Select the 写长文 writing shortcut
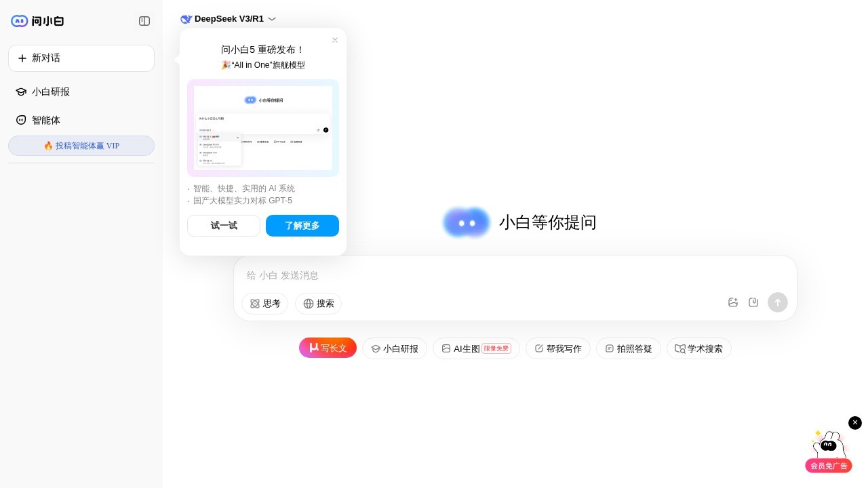 (x=328, y=348)
